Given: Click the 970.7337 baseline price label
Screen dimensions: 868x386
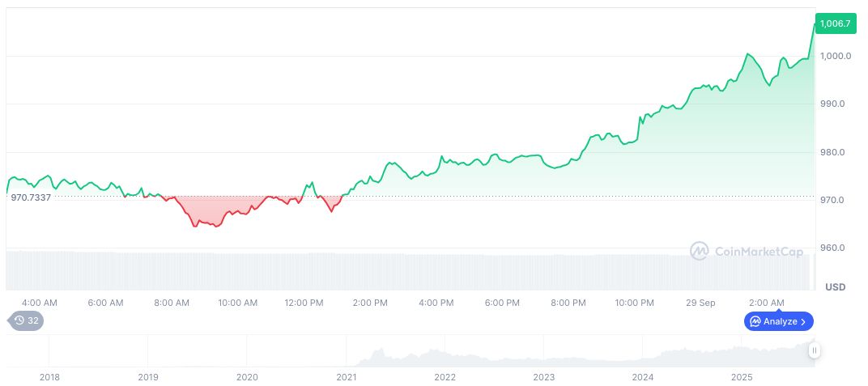Looking at the screenshot, I should (31, 197).
